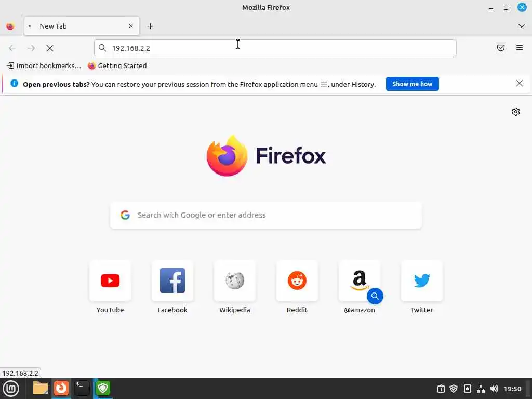Click the info icon in notification bar
532x399 pixels.
point(14,84)
